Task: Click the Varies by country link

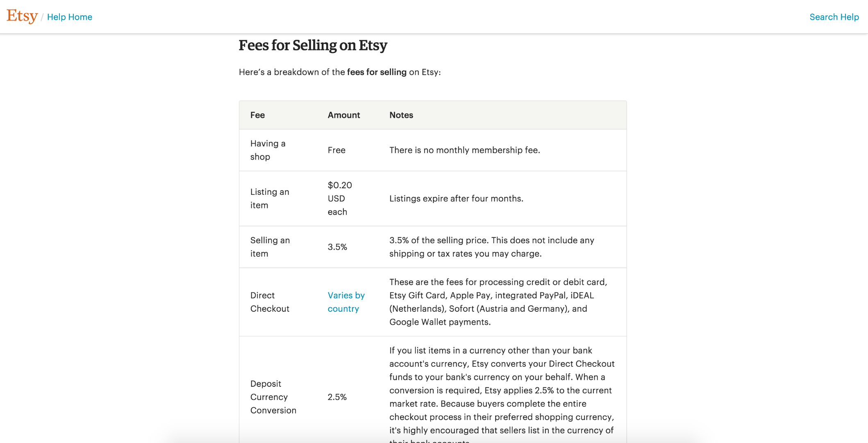Action: click(x=345, y=302)
